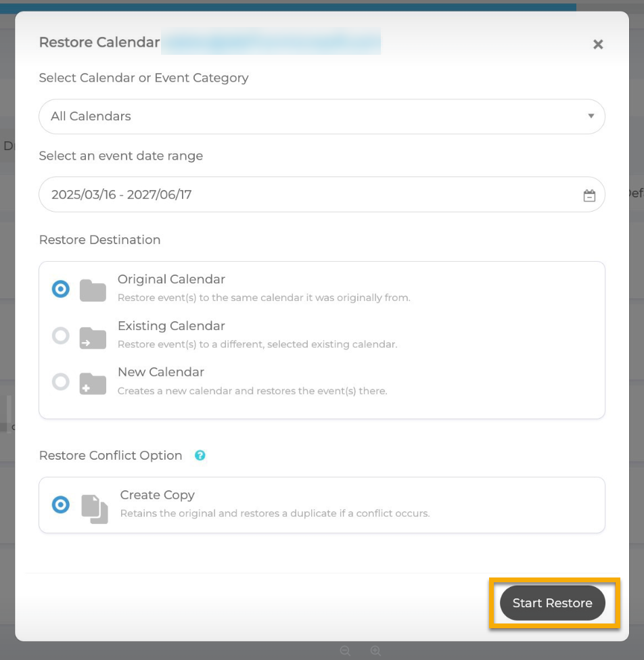Click the Original Calendar folder icon

tap(93, 290)
